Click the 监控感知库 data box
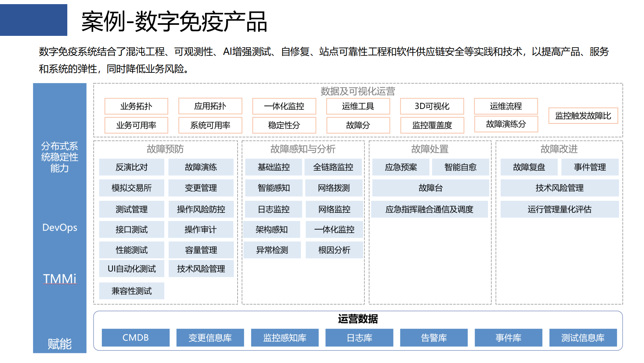644x363 pixels. [x=285, y=337]
